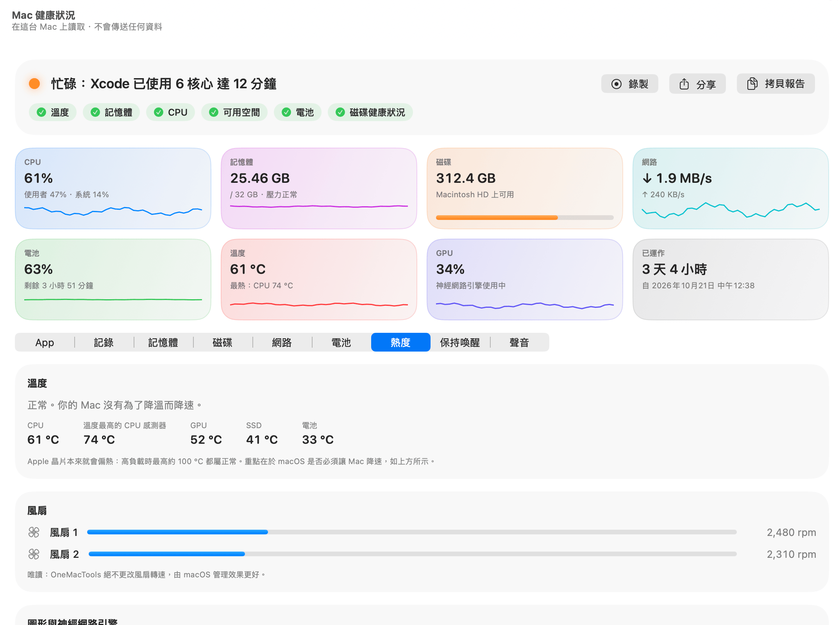Click the green checkmark beside 溫度 chip

click(x=41, y=112)
